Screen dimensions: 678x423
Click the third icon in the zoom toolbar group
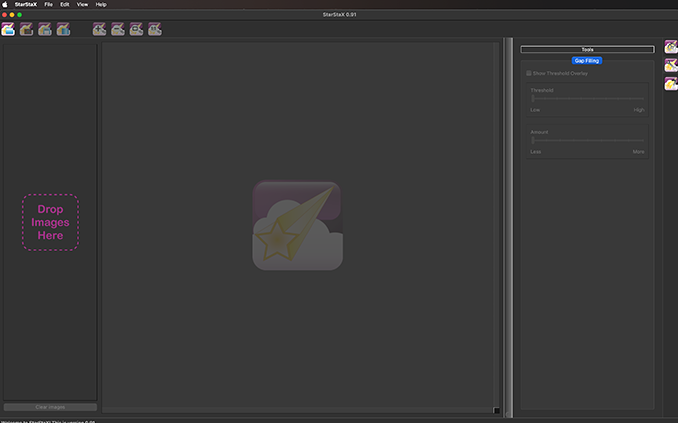click(136, 30)
